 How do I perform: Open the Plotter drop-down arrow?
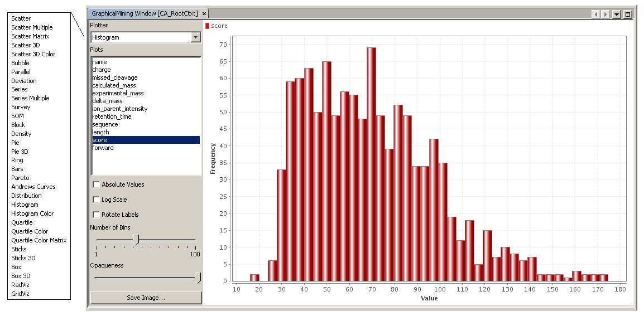[x=195, y=37]
